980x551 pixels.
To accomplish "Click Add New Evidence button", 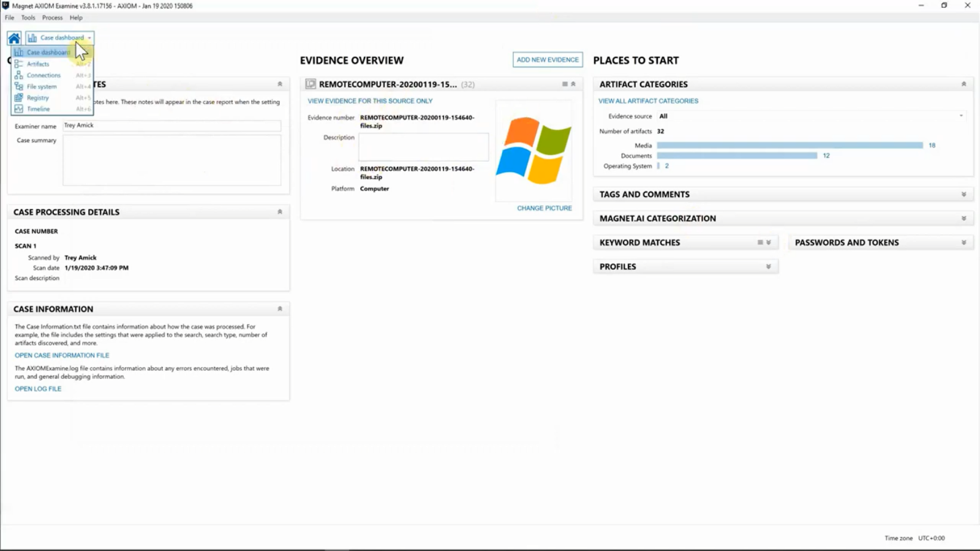I will click(548, 60).
